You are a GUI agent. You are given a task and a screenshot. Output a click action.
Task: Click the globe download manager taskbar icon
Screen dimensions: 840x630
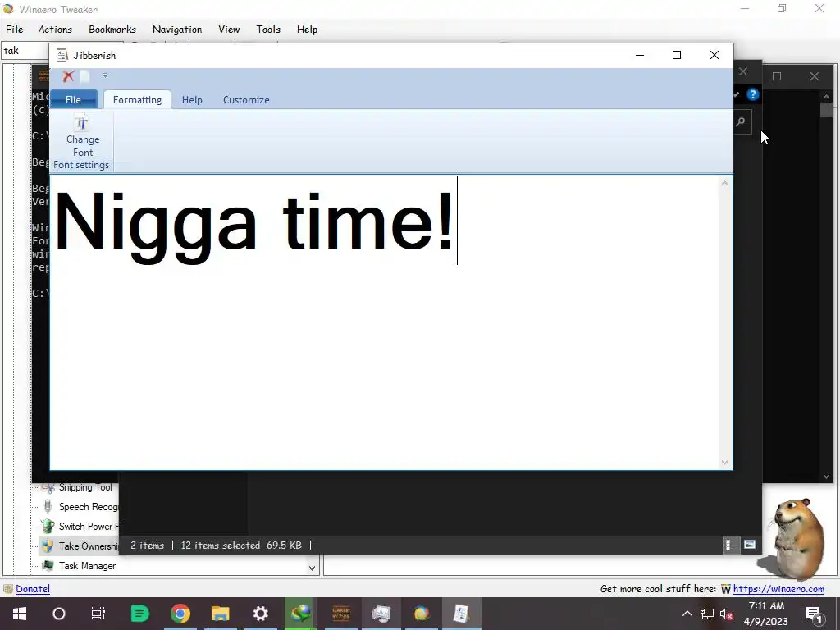[300, 614]
